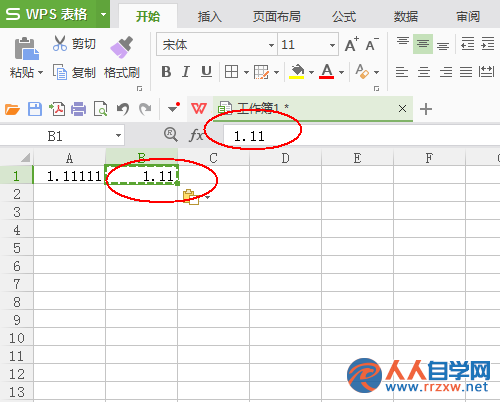Open the font name dropdown

(271, 45)
